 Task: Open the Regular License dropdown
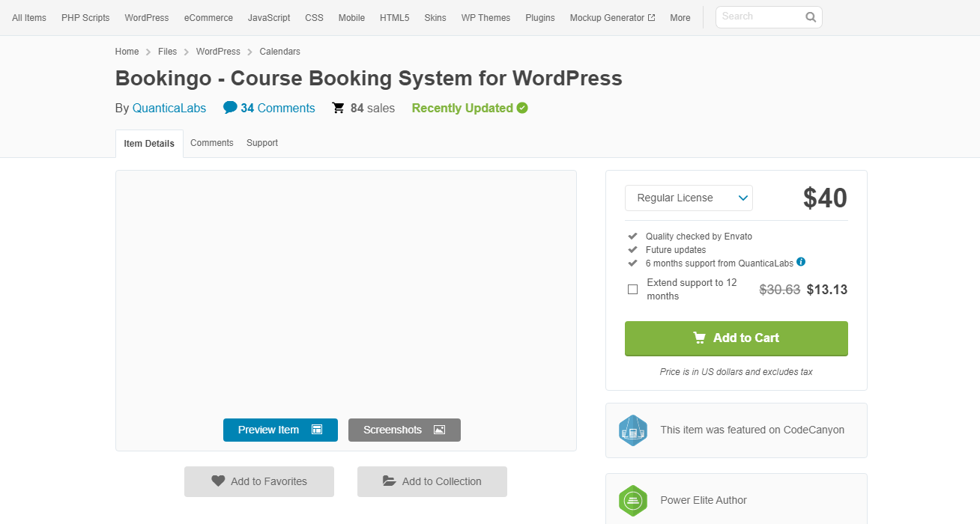689,198
